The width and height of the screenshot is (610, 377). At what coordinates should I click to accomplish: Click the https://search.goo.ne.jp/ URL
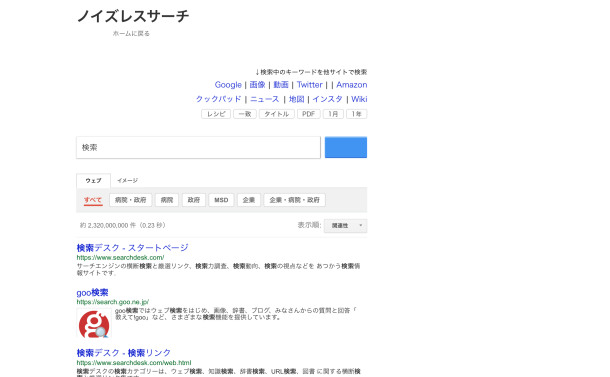click(x=113, y=302)
